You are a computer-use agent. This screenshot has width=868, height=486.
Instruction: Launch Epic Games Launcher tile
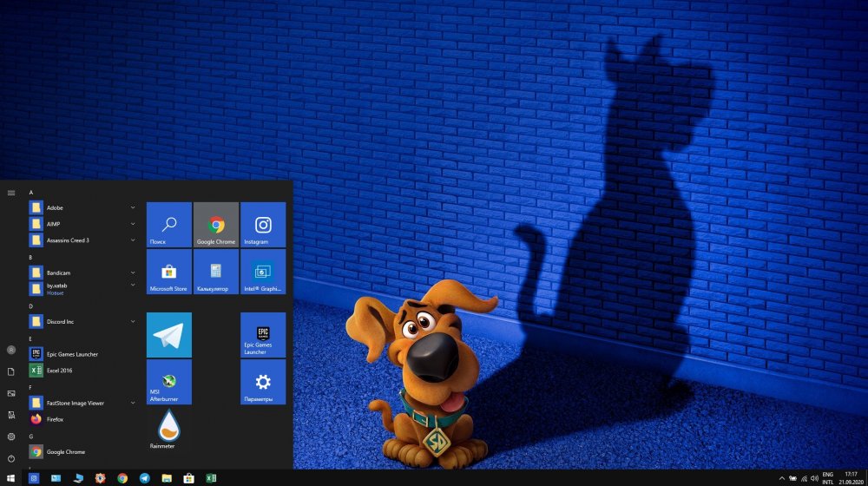click(x=263, y=335)
